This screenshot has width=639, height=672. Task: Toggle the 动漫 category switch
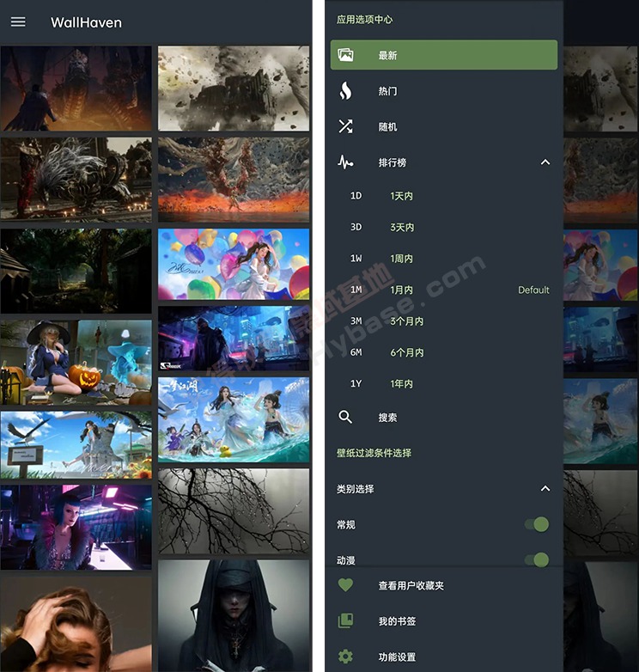pyautogui.click(x=537, y=559)
